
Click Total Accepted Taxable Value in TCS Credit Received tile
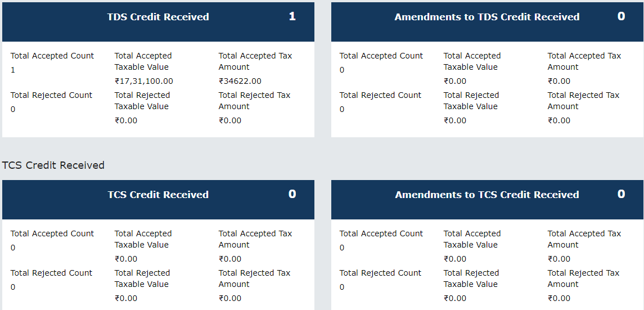coord(143,239)
